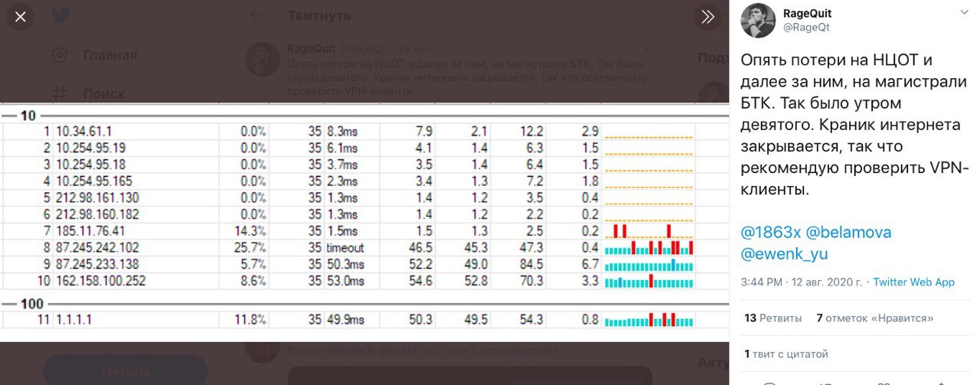The image size is (980, 385).
Task: Click the 5.7% packet loss value
Action: tap(253, 265)
